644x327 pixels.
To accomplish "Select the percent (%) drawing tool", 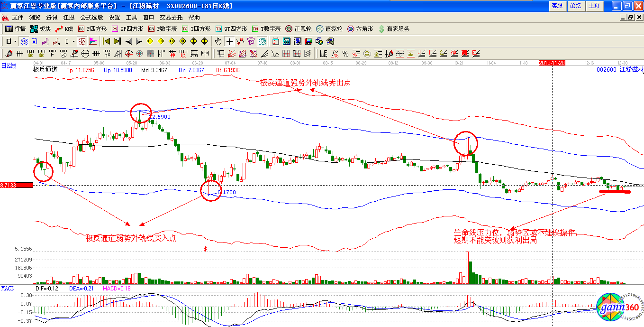I will coord(345,54).
